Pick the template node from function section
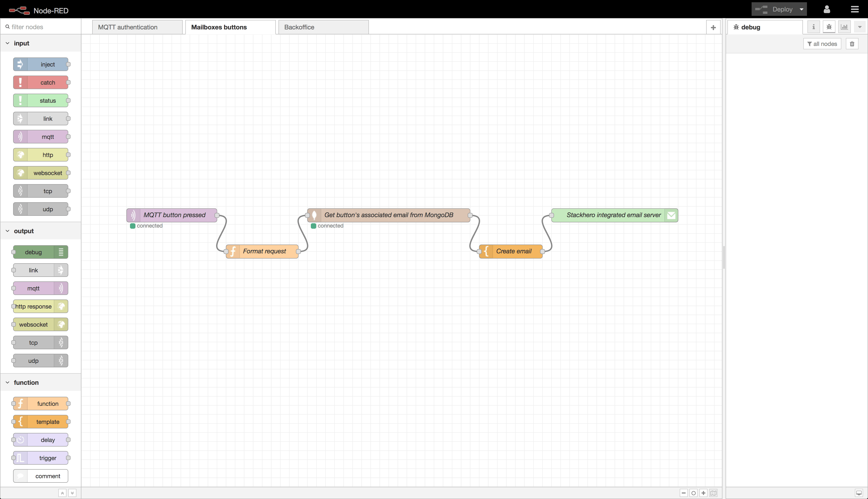 pyautogui.click(x=40, y=422)
